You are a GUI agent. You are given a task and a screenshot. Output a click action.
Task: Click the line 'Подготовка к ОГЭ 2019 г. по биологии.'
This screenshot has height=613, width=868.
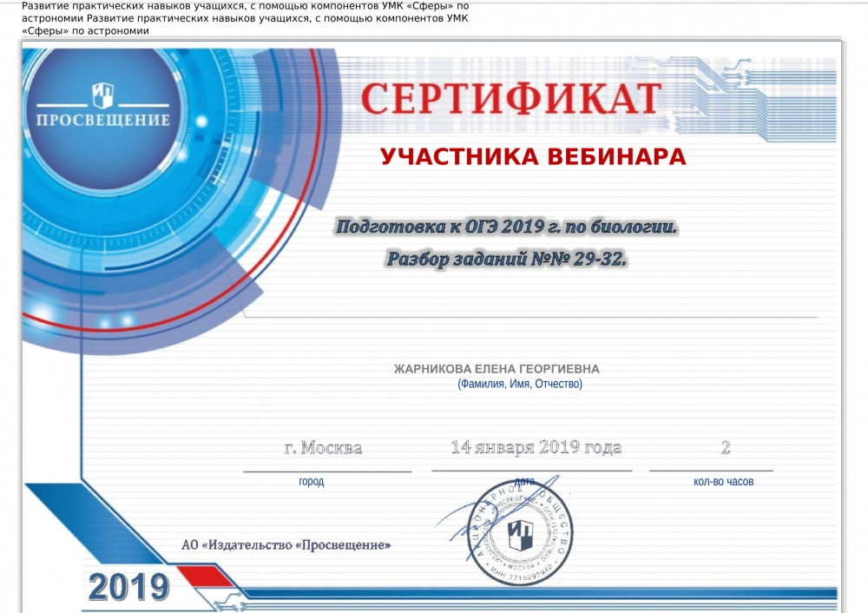(x=507, y=227)
